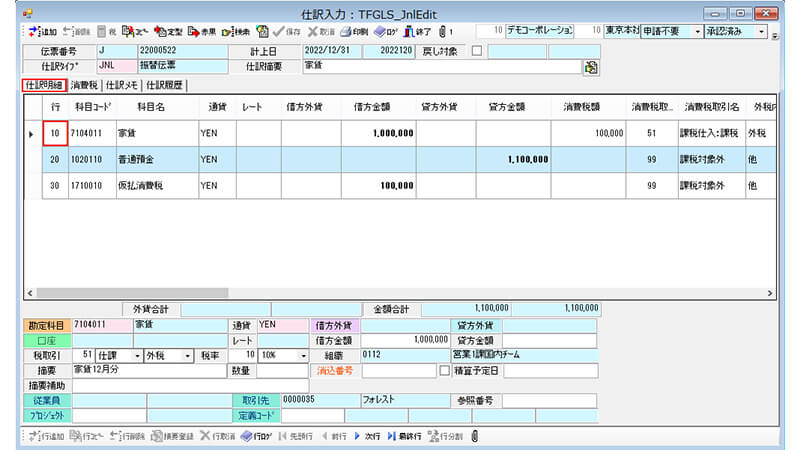Enable the 精算予定日 checkbox
Screen dimensions: 800x450
(446, 369)
